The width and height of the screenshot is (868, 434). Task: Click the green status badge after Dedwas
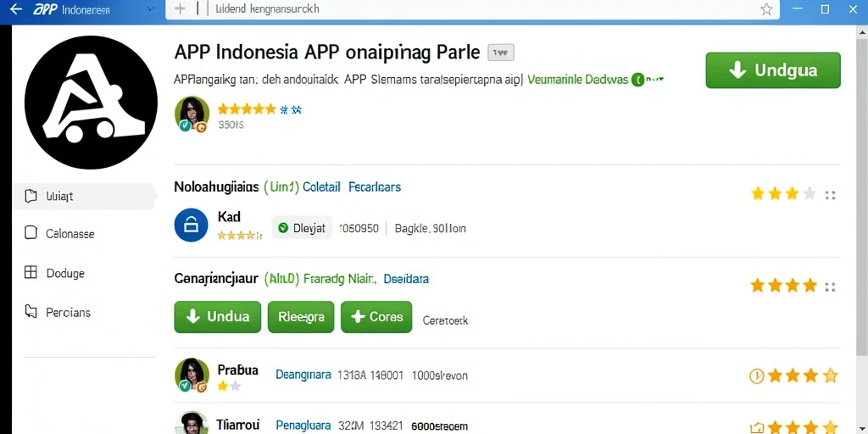(x=638, y=80)
